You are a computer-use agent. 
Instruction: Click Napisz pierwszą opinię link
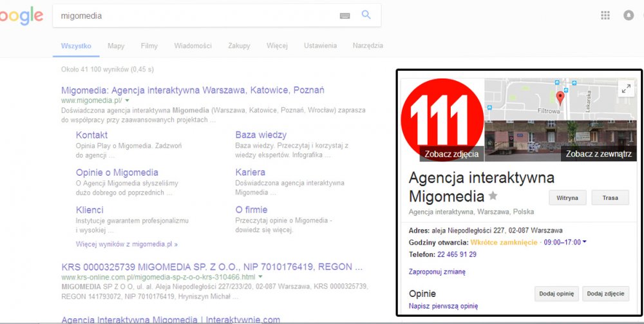(443, 306)
